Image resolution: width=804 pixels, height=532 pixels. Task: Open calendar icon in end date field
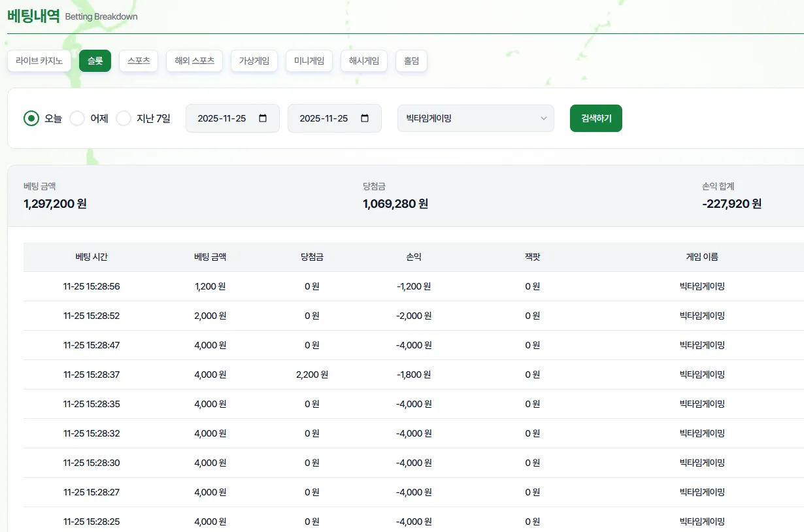click(x=365, y=118)
